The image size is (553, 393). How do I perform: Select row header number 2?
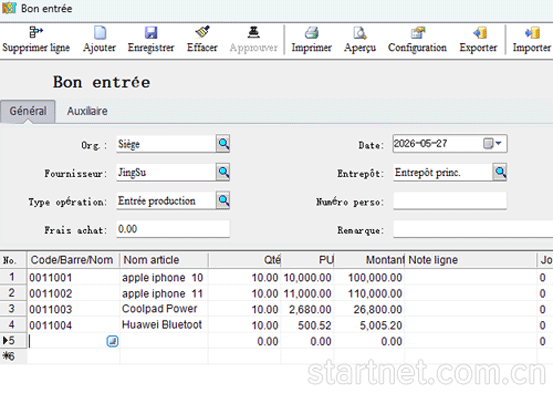[13, 293]
